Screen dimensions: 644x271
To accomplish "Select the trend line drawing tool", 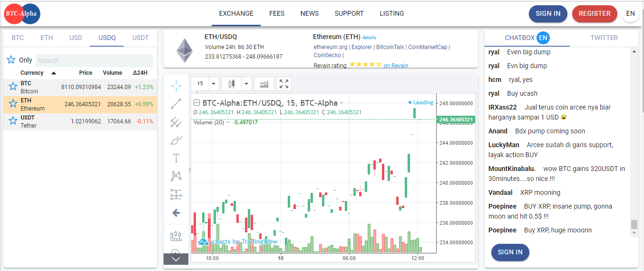I will click(176, 104).
